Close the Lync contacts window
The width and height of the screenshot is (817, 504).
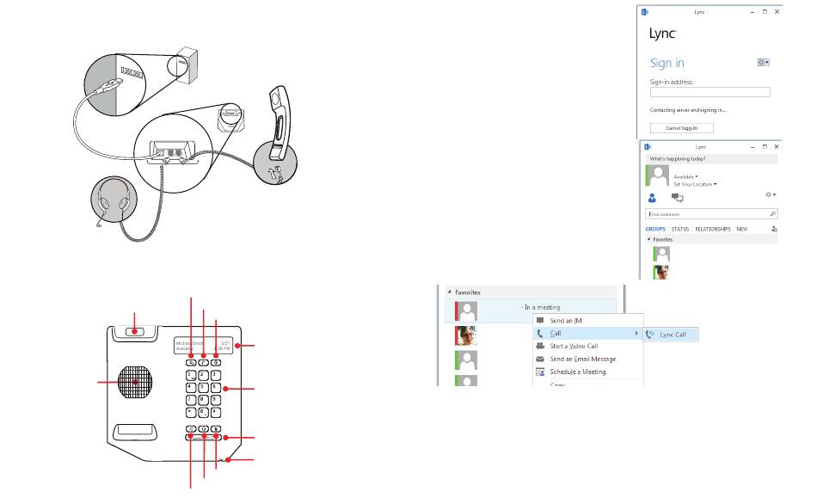pyautogui.click(x=777, y=147)
